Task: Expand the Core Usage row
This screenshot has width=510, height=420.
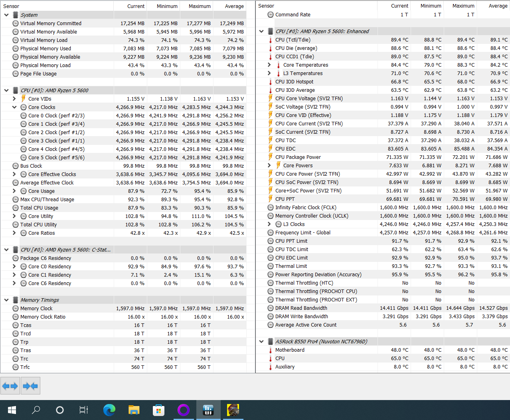Action: click(x=14, y=191)
